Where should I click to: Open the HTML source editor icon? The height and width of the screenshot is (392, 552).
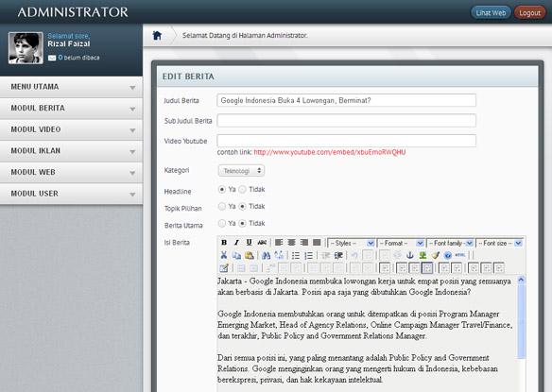[460, 255]
